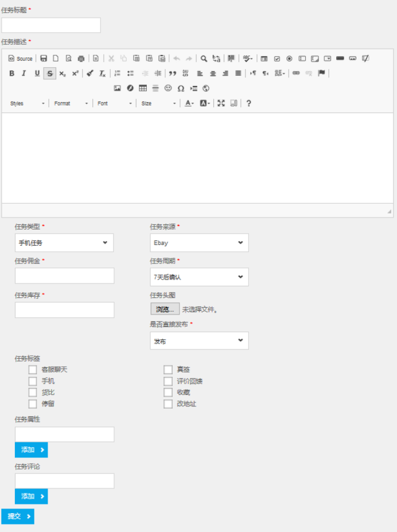Focus the 任务评论 input field
The height and width of the screenshot is (532, 397).
pos(64,481)
